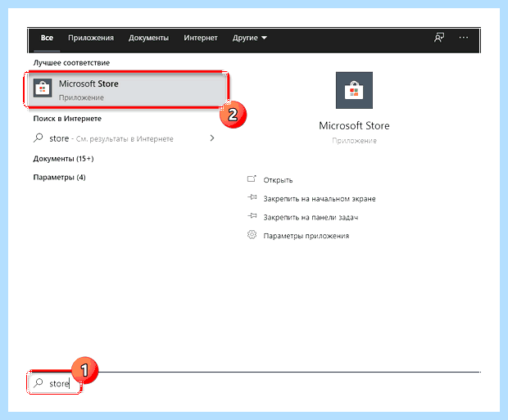This screenshot has width=508, height=420.
Task: Show the Документы (15+) results
Action: click(x=63, y=159)
